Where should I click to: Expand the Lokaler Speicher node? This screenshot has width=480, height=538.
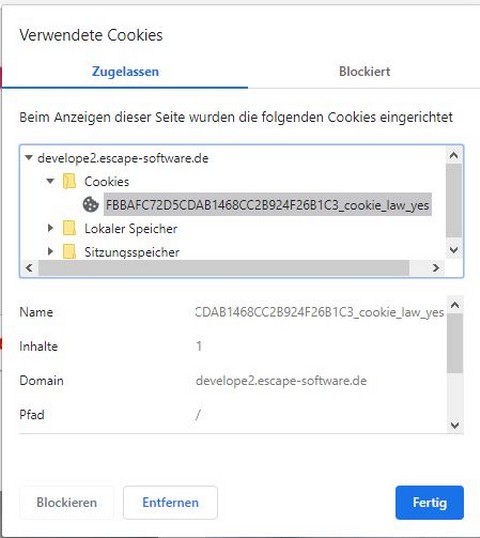(50, 228)
